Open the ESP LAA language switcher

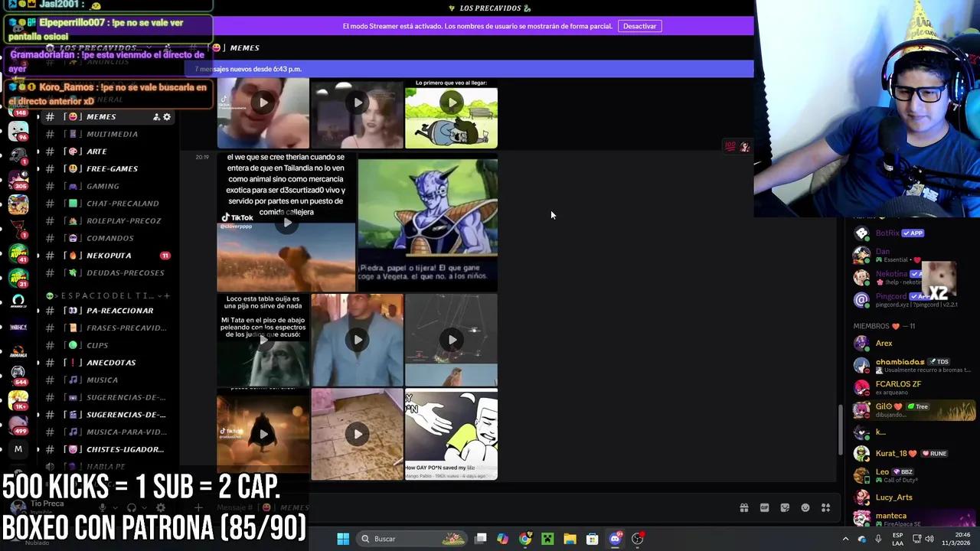(x=897, y=539)
